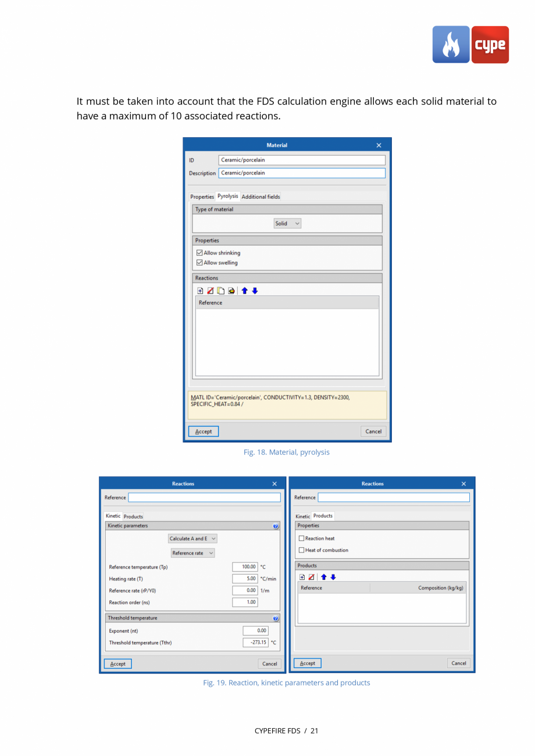The height and width of the screenshot is (756, 535).
Task: Toggle the Allow swelling option
Action: (x=199, y=262)
